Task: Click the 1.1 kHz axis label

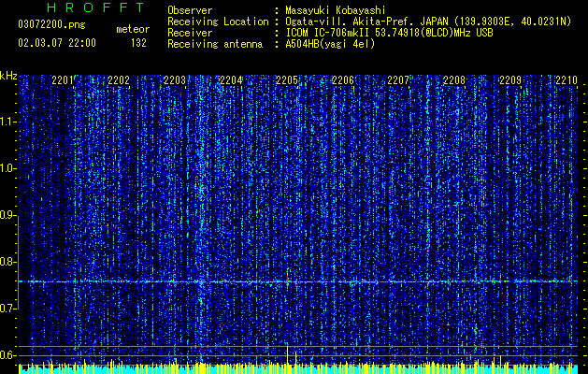Action: [7, 122]
